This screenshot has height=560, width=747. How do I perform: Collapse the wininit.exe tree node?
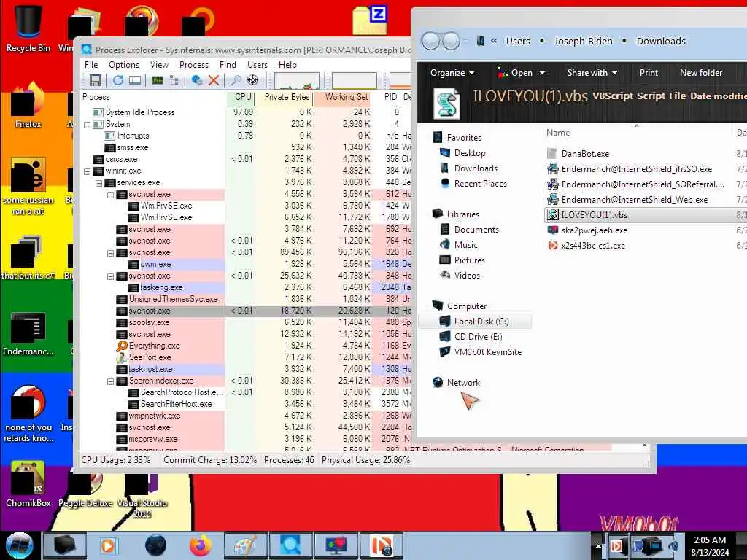click(88, 171)
